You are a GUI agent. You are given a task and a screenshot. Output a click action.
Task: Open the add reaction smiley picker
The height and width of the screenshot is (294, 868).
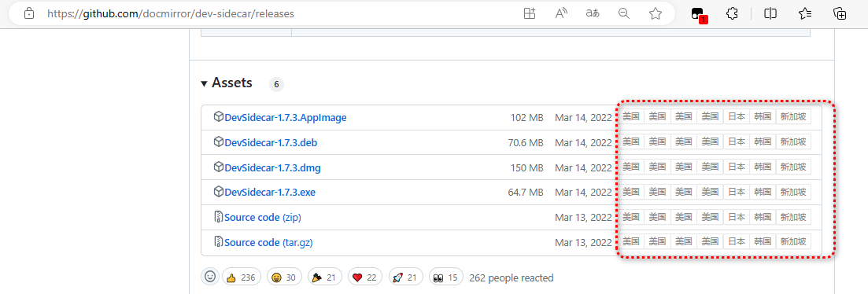click(x=210, y=277)
